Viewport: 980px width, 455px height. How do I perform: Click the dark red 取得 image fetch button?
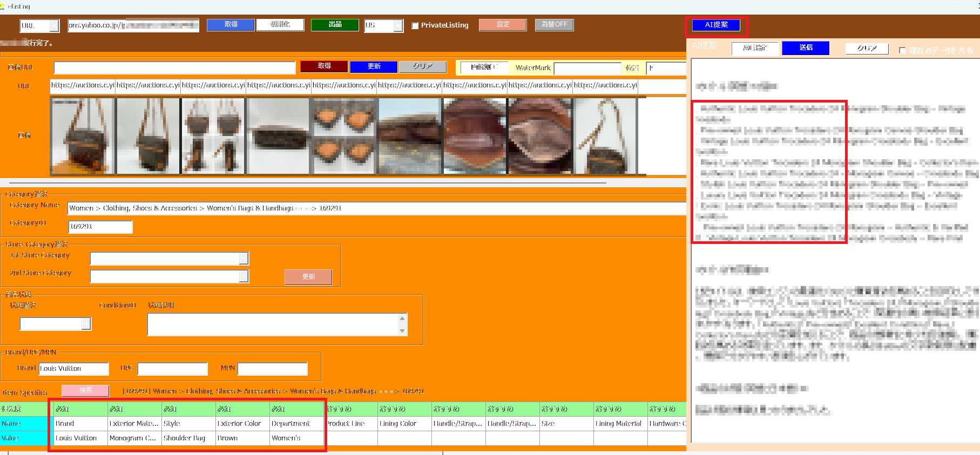324,66
